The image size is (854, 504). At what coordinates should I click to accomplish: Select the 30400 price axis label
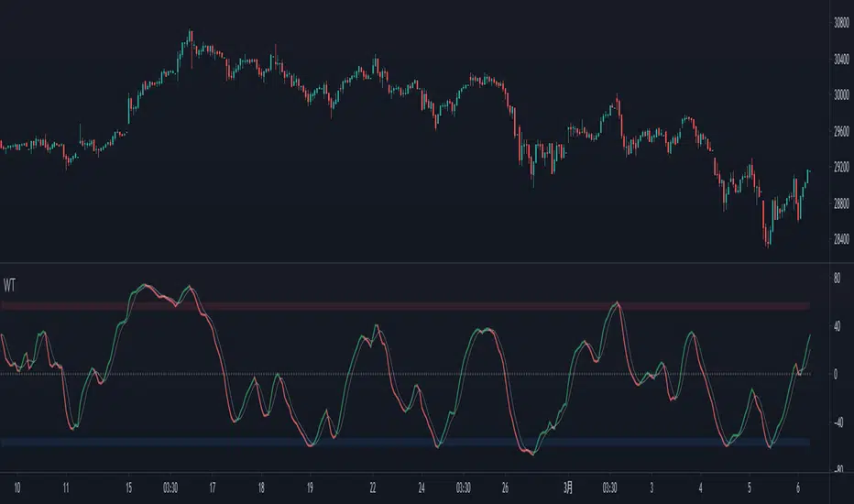[841, 59]
